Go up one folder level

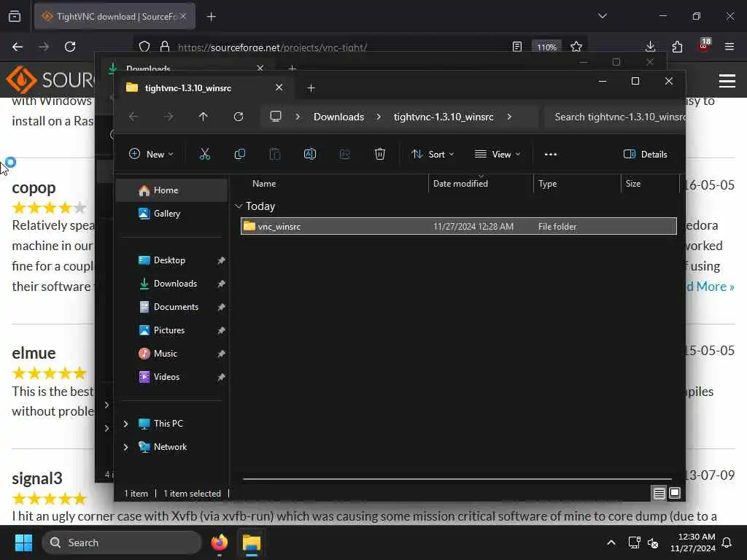point(204,117)
